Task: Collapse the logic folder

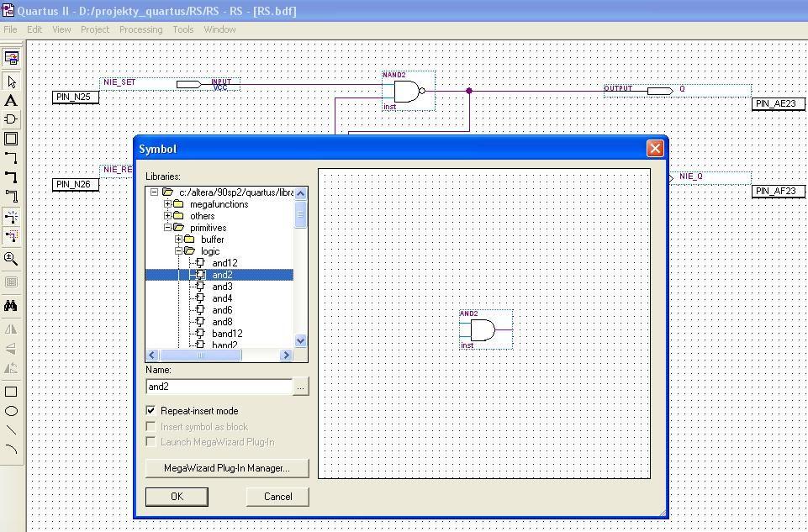Action: 178,250
